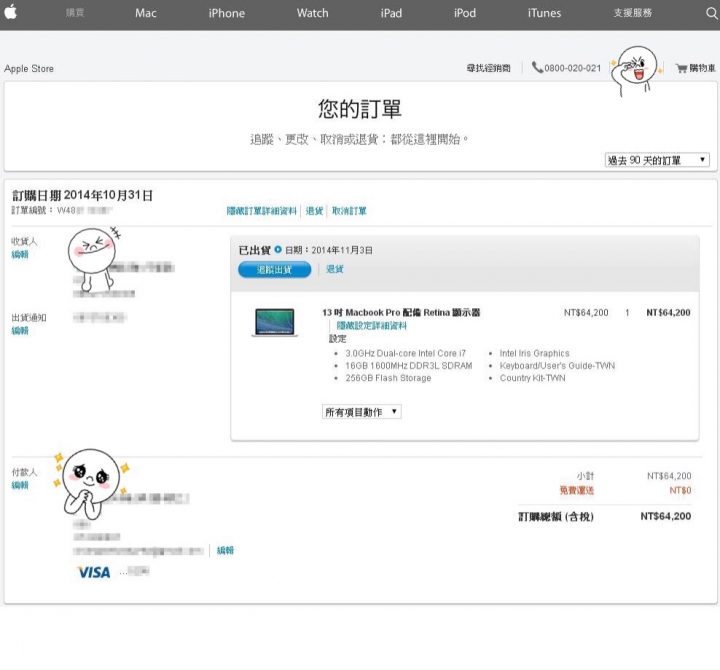This screenshot has height=670, width=720.
Task: Open 支援服務 support menu
Action: [x=633, y=13]
